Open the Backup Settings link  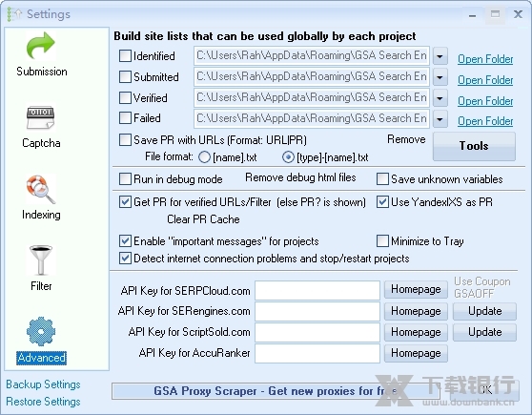43,384
